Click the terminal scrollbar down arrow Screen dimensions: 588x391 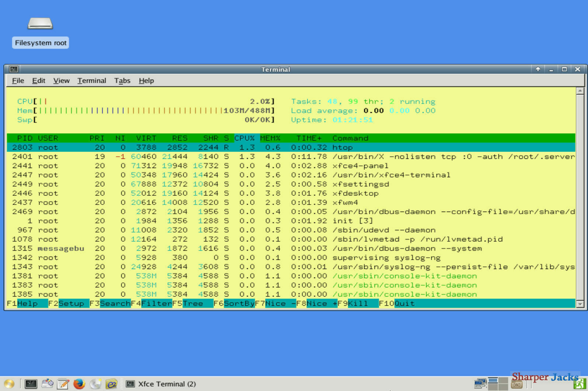[580, 304]
